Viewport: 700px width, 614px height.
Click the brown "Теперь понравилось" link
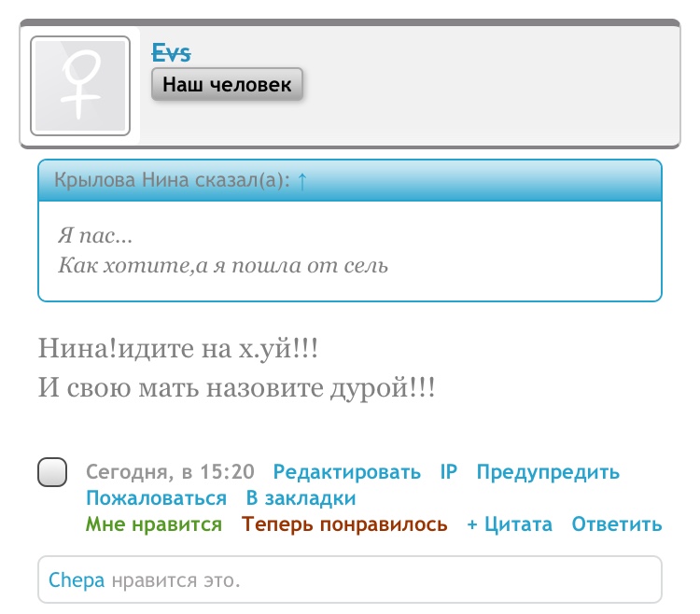tap(344, 524)
